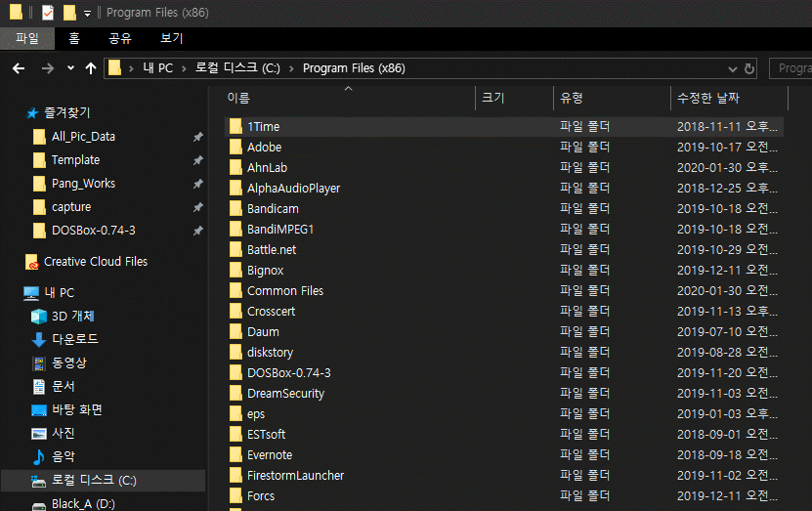Click the Bignox folder icon
812x511 pixels.
click(x=235, y=270)
